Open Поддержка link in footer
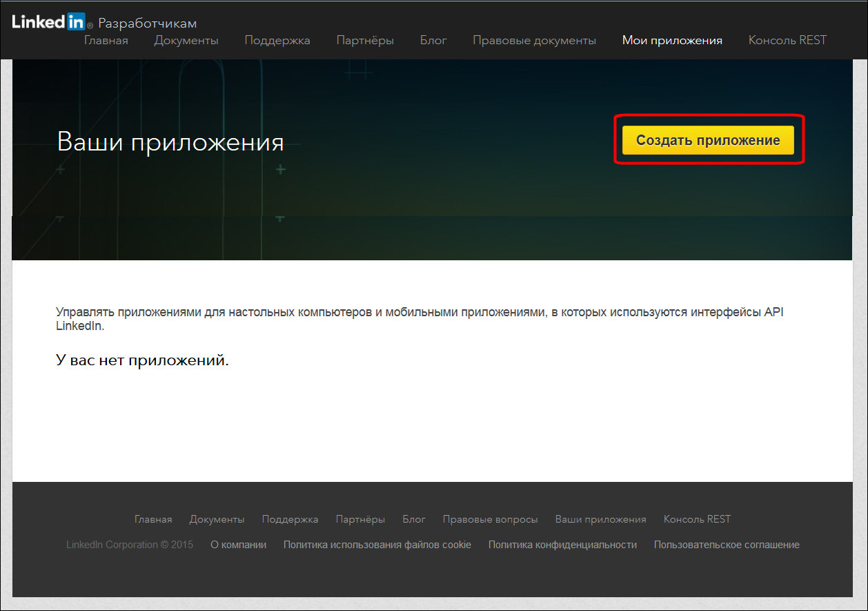868x611 pixels. (290, 519)
